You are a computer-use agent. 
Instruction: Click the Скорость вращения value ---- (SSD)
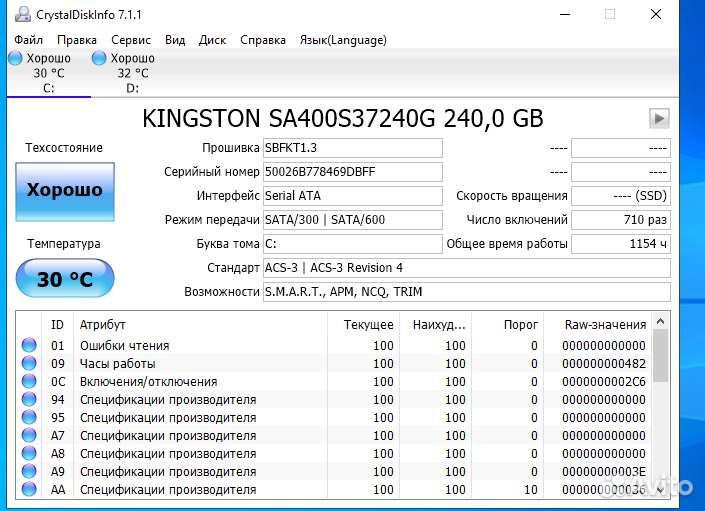(621, 196)
